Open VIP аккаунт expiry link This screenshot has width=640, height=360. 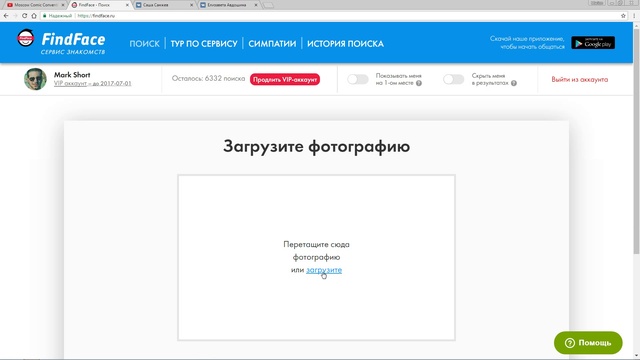(93, 83)
